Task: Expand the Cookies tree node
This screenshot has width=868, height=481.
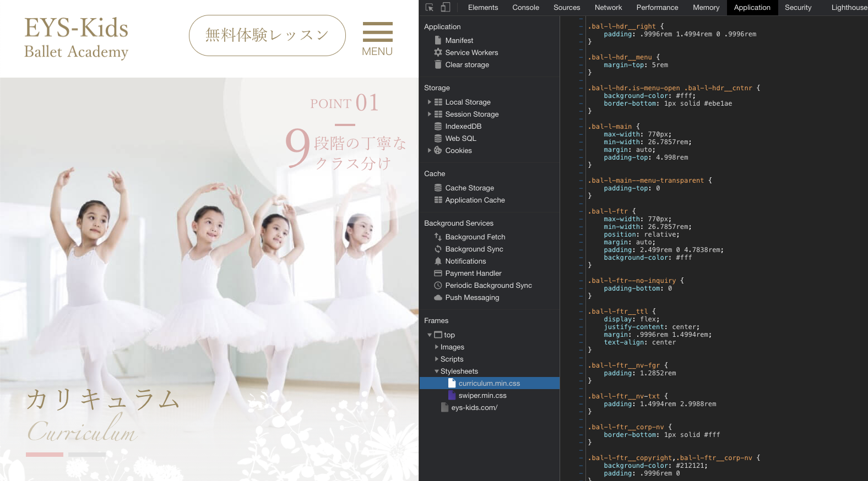Action: (430, 151)
